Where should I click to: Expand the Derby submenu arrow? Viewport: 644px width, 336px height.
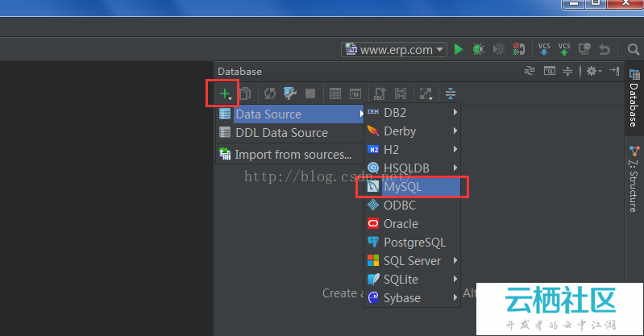pos(455,131)
